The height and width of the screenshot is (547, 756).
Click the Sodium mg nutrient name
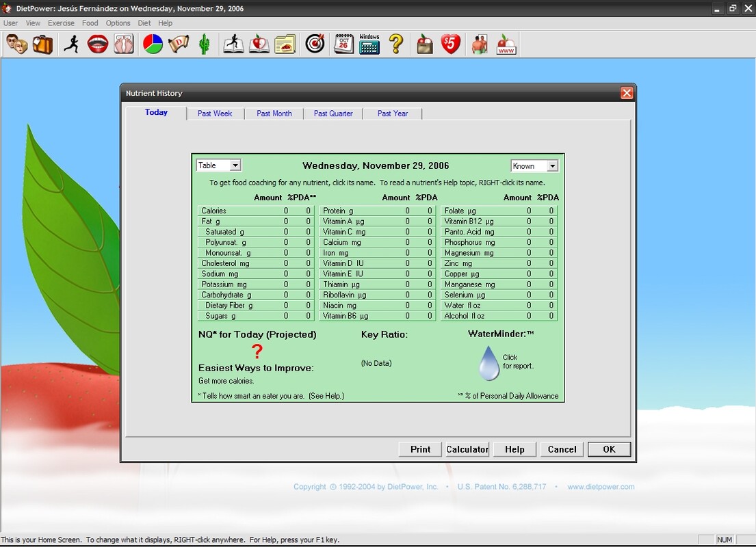click(x=220, y=273)
